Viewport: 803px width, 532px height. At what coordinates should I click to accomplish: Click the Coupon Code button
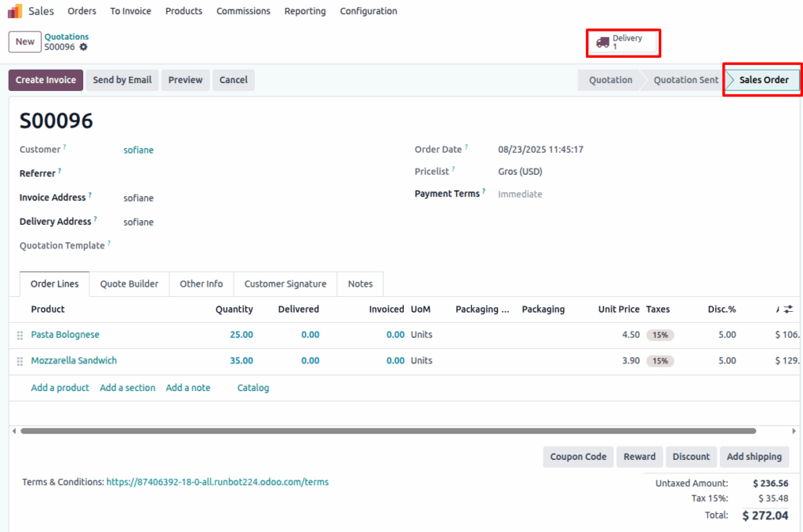tap(578, 457)
